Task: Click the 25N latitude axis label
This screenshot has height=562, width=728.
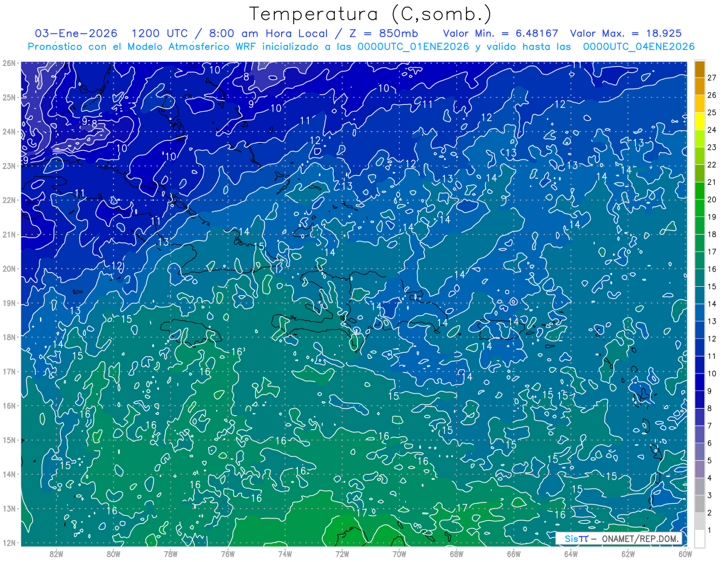Action: (x=8, y=97)
